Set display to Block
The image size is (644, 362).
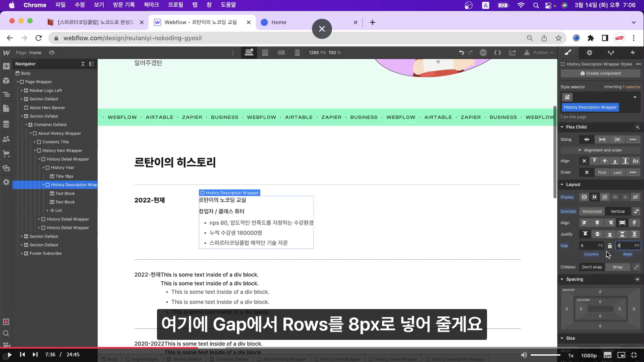click(x=584, y=197)
